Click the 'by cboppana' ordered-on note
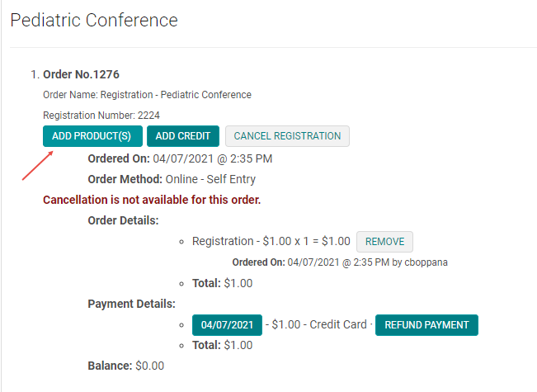 click(340, 262)
